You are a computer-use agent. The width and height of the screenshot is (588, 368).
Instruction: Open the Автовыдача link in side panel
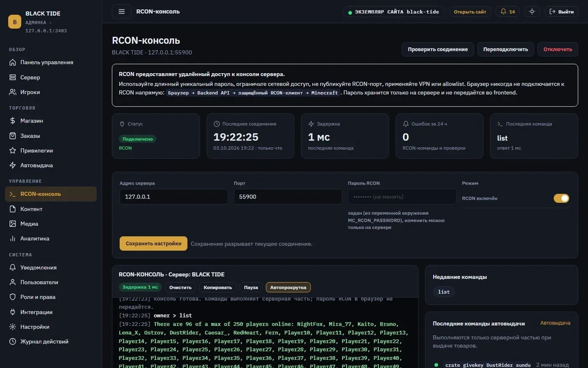(555, 323)
